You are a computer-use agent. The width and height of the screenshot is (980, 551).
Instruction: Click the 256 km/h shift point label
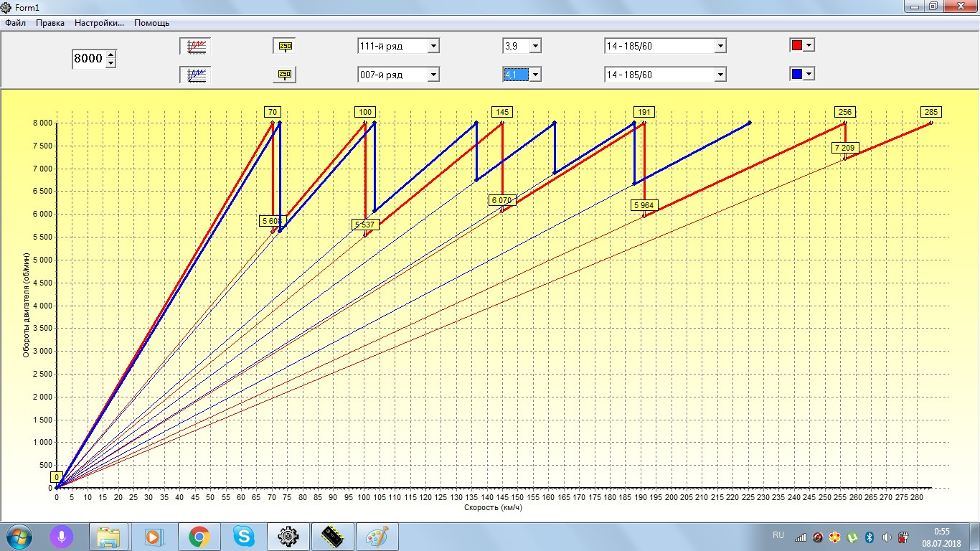tap(845, 112)
